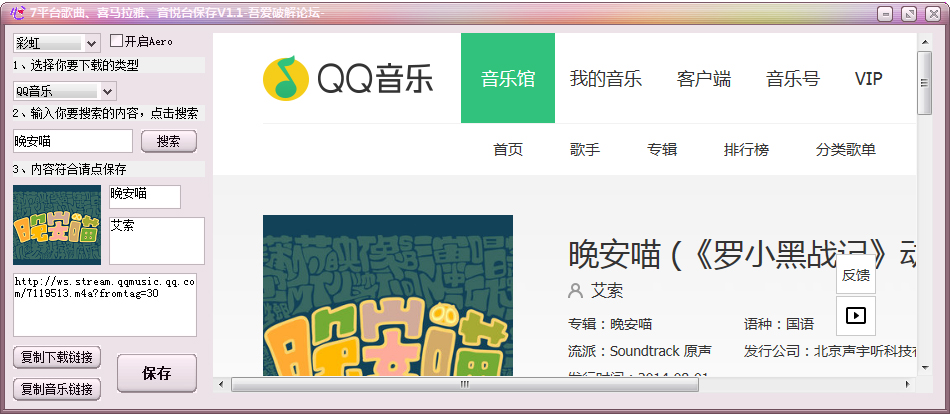Open the 音乐号 tab
950x414 pixels.
click(x=793, y=79)
